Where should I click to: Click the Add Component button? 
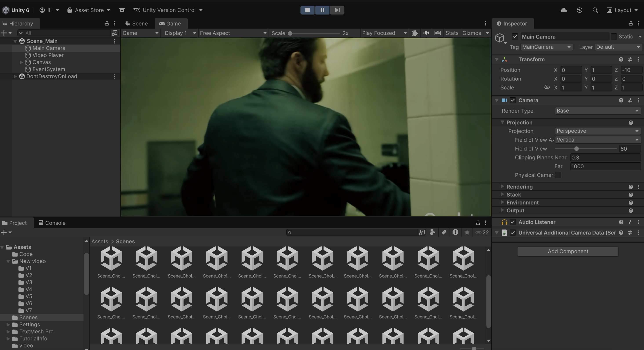coord(568,252)
